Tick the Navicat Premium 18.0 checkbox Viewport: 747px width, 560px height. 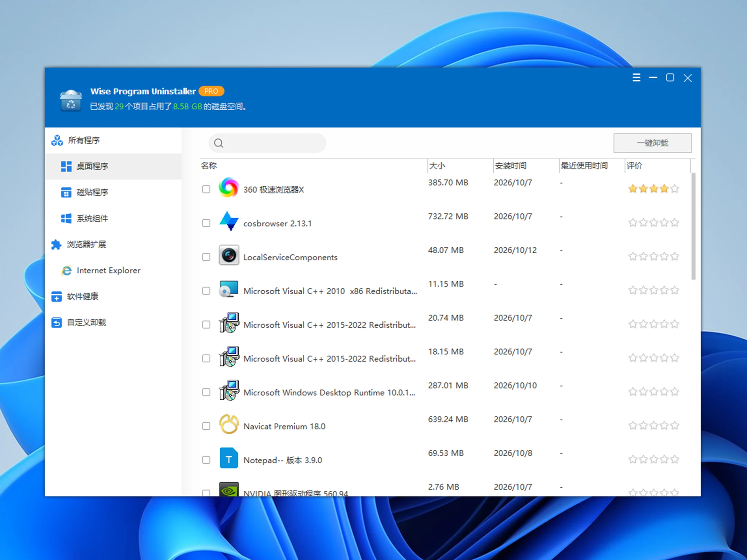pos(206,426)
